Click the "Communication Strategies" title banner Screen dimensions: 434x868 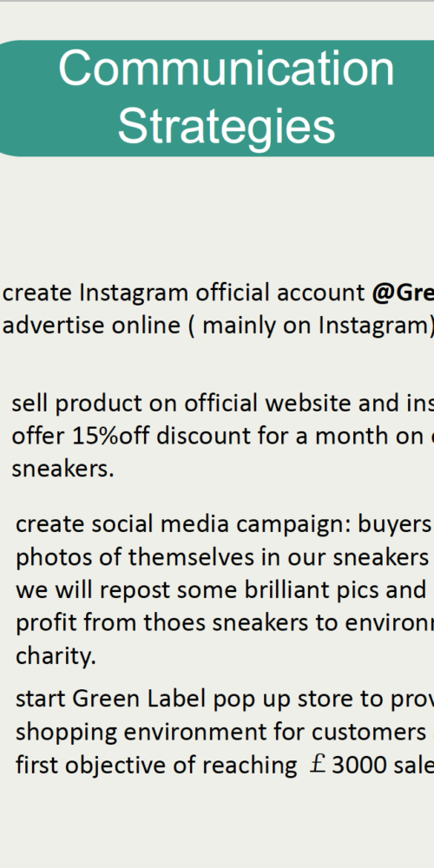pos(217,98)
